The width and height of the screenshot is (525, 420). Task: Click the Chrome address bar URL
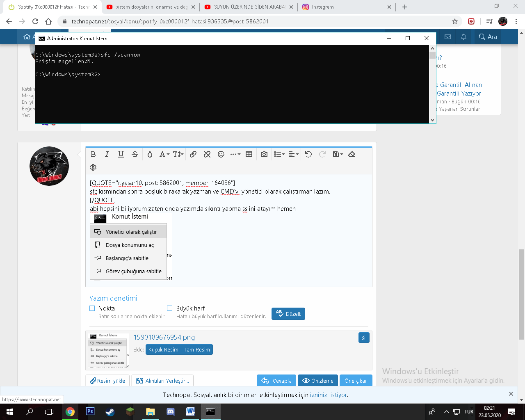point(170,21)
